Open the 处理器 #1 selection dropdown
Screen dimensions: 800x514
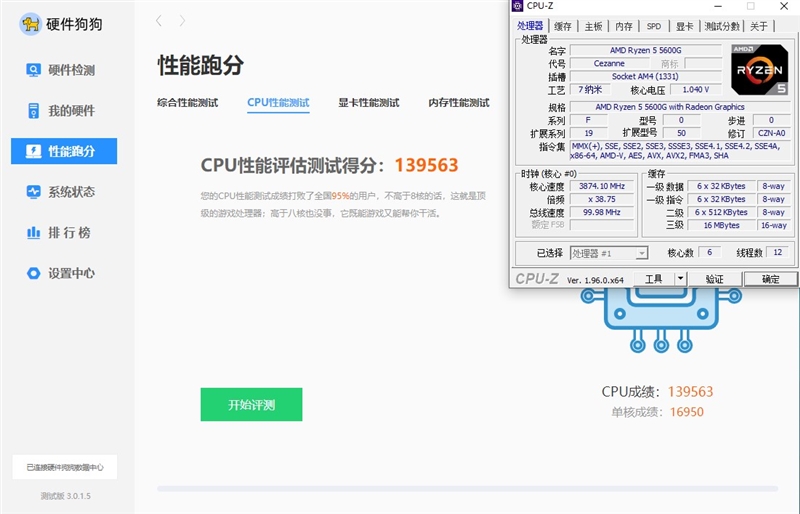(x=609, y=253)
